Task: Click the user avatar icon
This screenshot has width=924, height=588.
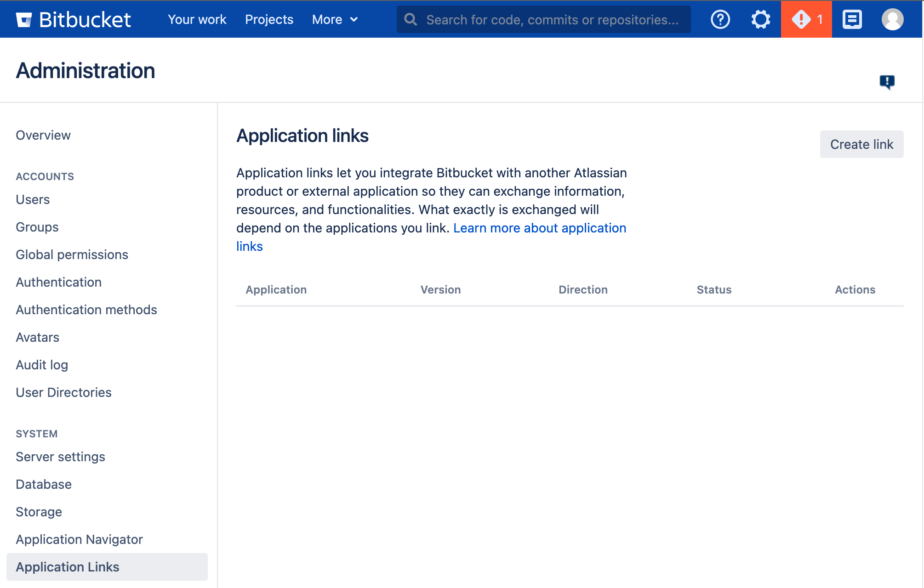Action: 892,19
